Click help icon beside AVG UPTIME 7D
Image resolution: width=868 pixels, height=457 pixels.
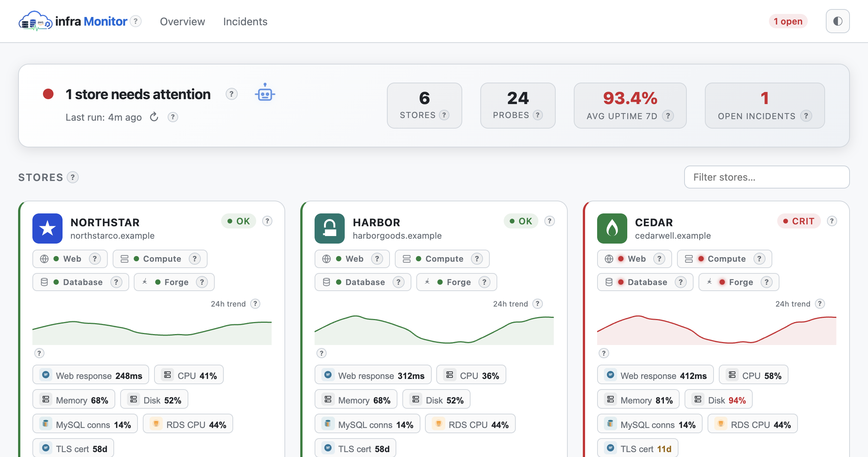click(x=668, y=116)
